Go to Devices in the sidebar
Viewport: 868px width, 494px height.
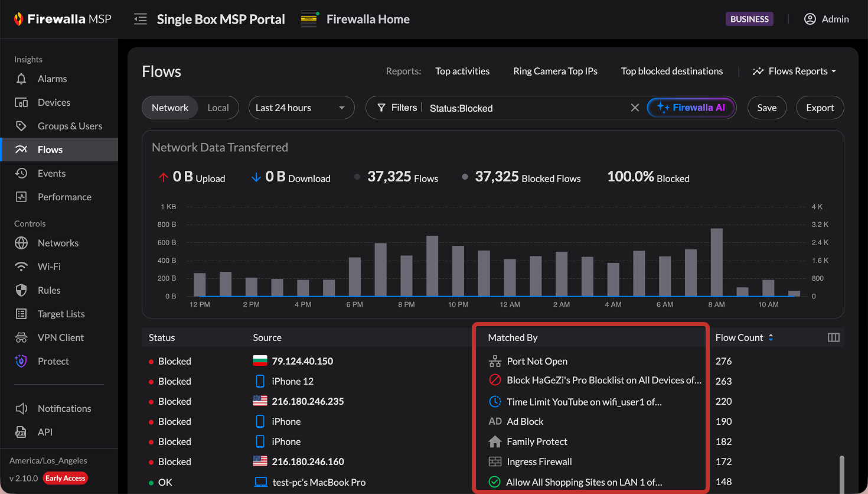tap(54, 102)
